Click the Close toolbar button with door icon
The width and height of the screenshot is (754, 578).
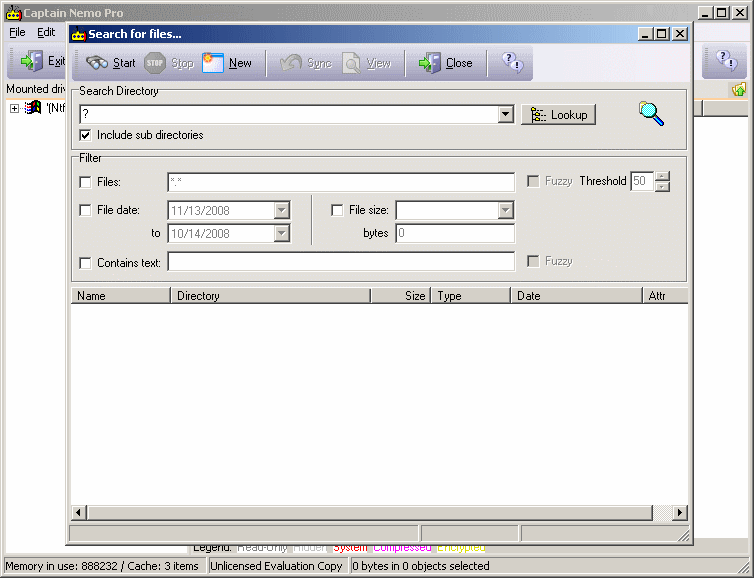pos(430,63)
